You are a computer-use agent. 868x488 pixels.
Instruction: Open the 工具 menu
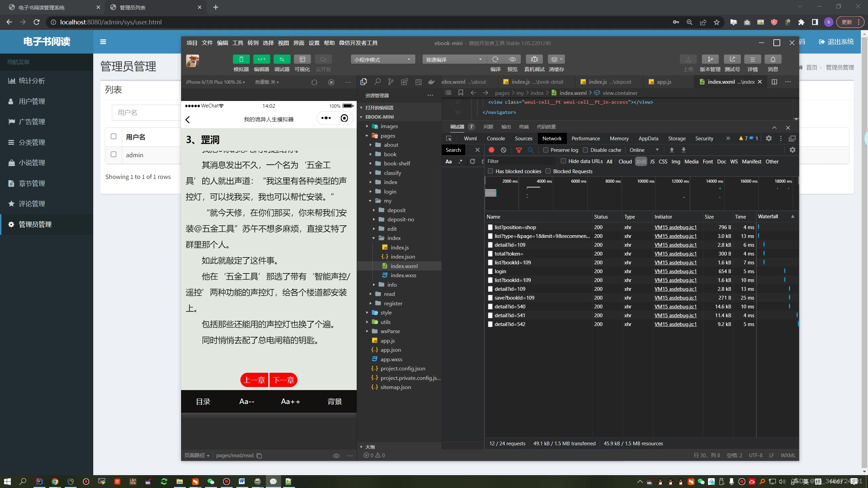237,43
